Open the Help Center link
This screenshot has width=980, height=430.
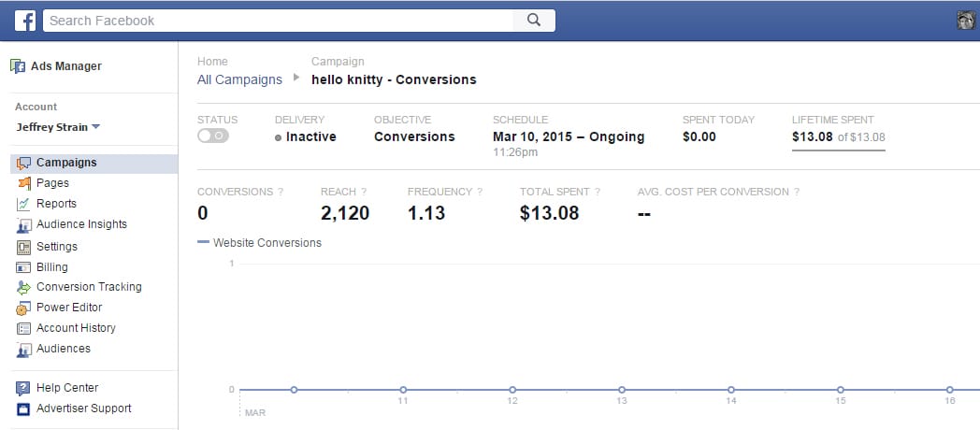pos(67,388)
